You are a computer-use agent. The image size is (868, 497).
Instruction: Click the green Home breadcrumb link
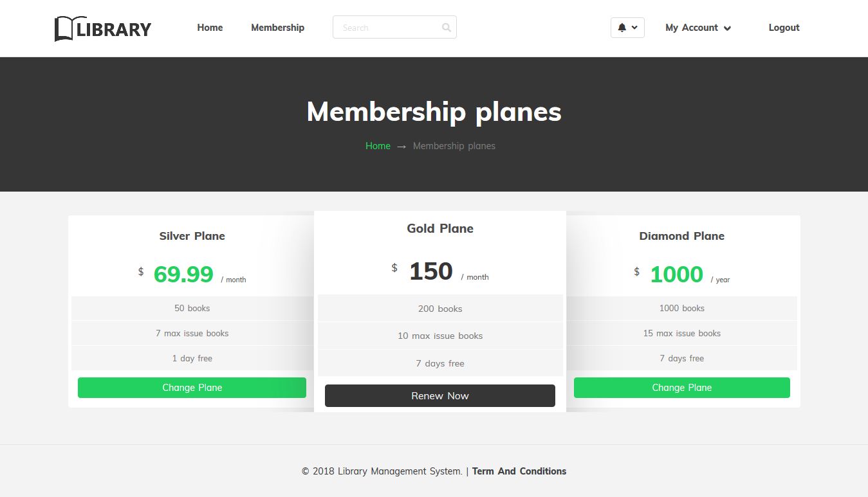pos(378,146)
